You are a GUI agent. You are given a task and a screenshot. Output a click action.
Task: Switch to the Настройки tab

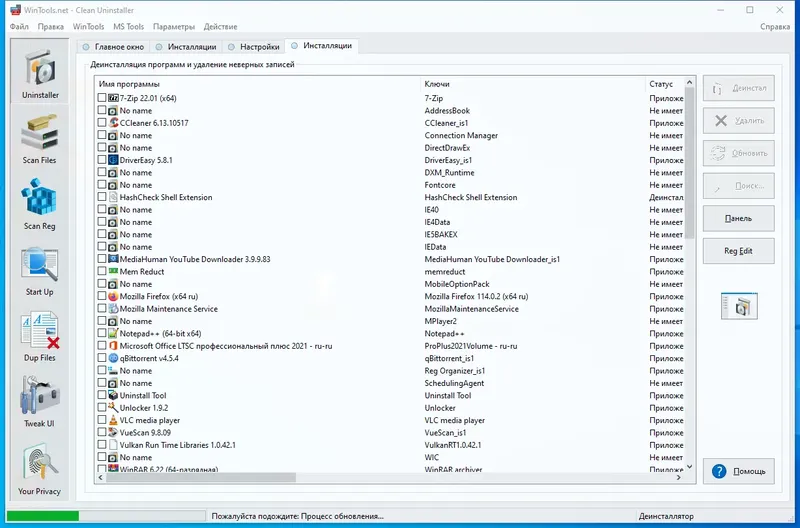pos(254,46)
